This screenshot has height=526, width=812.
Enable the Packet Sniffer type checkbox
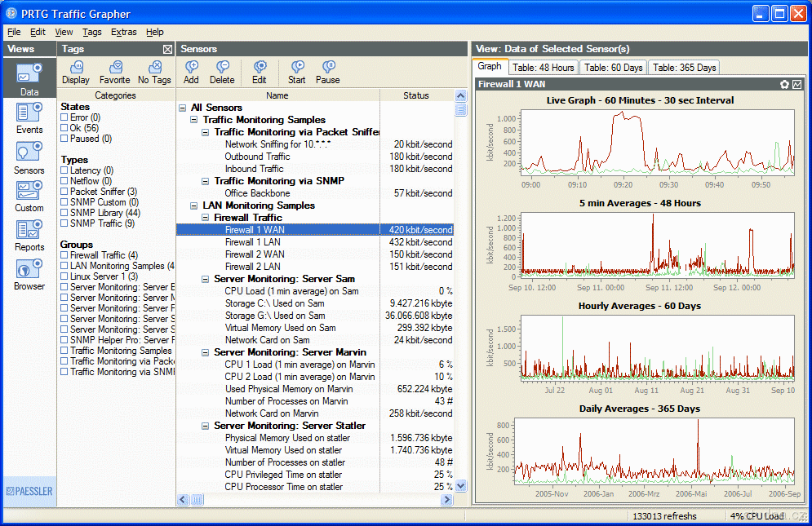(x=64, y=192)
